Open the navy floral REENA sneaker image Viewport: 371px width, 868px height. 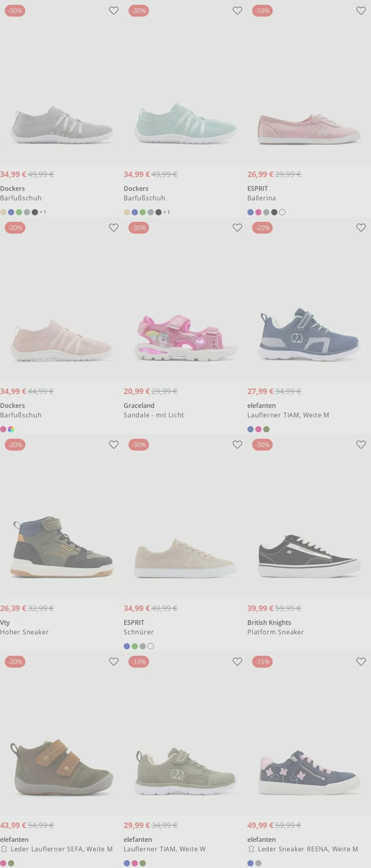click(x=309, y=772)
